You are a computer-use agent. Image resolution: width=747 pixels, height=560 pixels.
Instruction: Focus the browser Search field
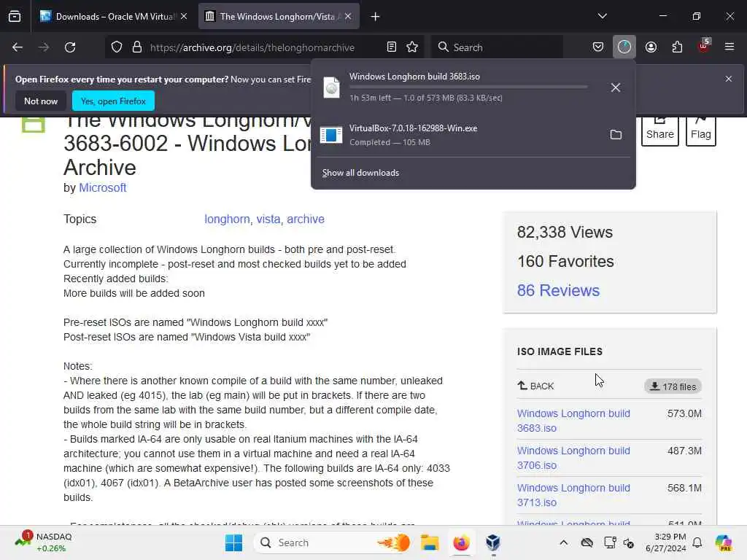coord(497,47)
